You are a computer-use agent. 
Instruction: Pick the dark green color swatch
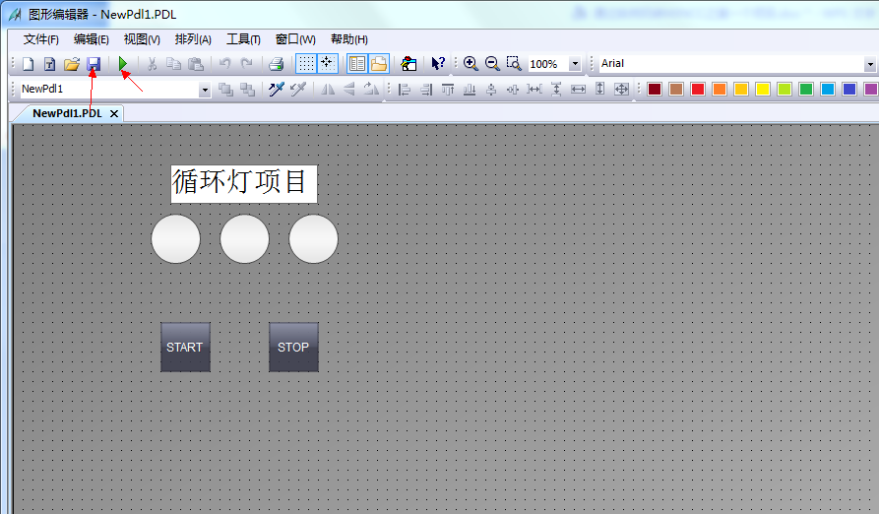(806, 89)
